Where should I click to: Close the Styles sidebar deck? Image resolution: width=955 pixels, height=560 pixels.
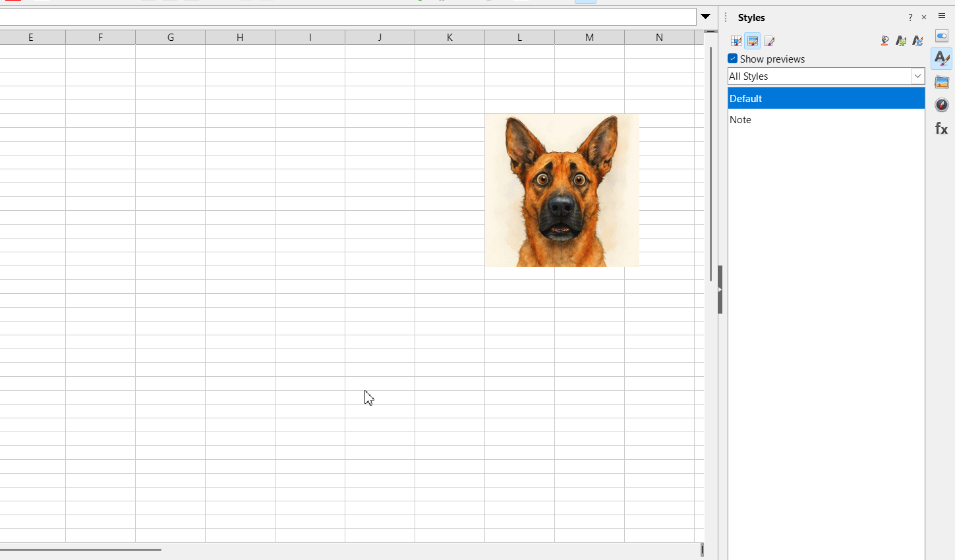point(924,18)
